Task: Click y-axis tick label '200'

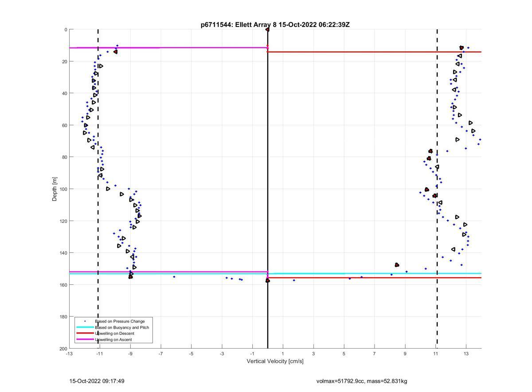Action: point(63,349)
